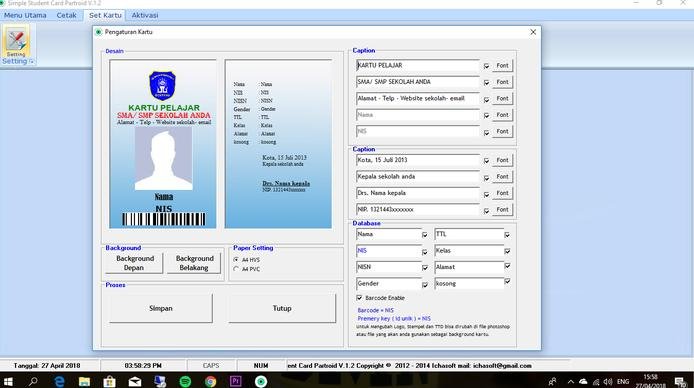
Task: Click the KARTU PELAJAR caption input field
Action: 417,65
